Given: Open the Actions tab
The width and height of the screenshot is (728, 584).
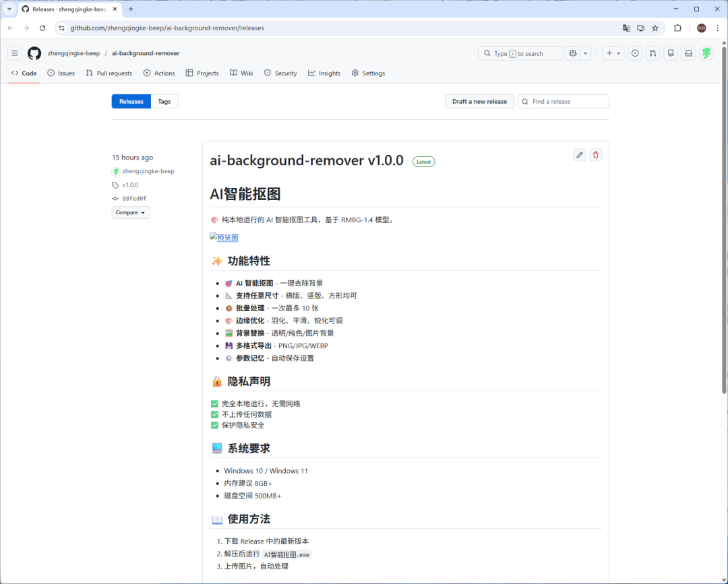Looking at the screenshot, I should (159, 73).
